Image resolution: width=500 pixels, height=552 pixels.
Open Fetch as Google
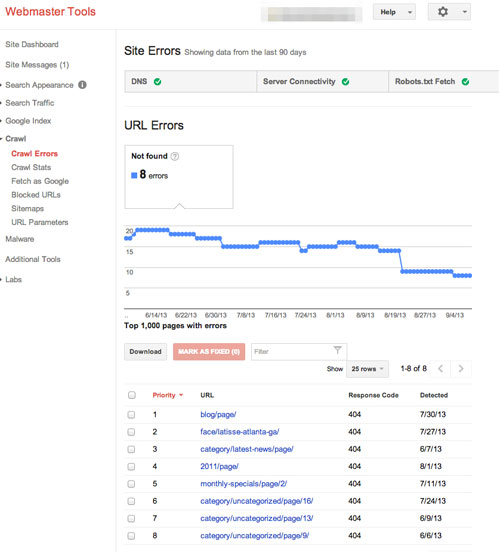tap(40, 181)
